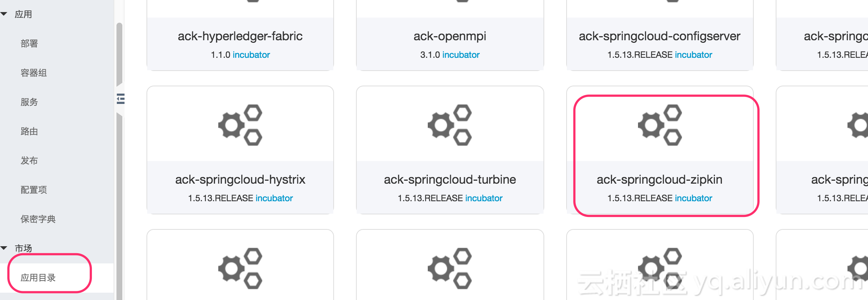Click the sidebar vertical scrollbar

click(x=119, y=161)
